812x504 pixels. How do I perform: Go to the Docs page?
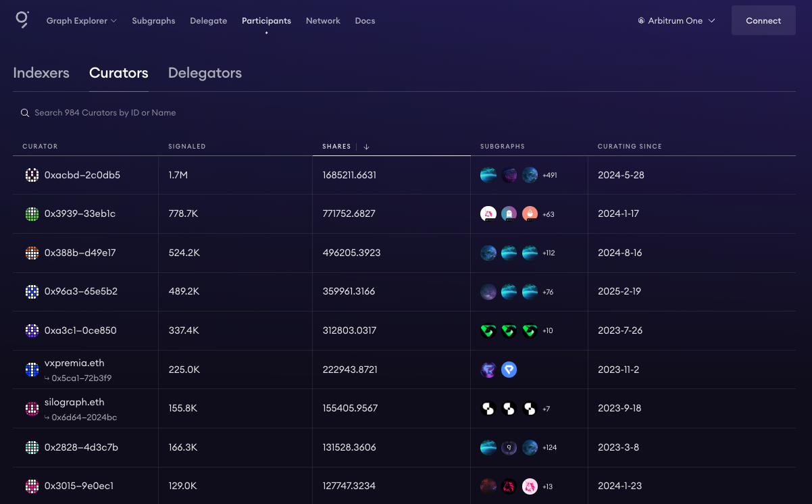click(x=365, y=21)
